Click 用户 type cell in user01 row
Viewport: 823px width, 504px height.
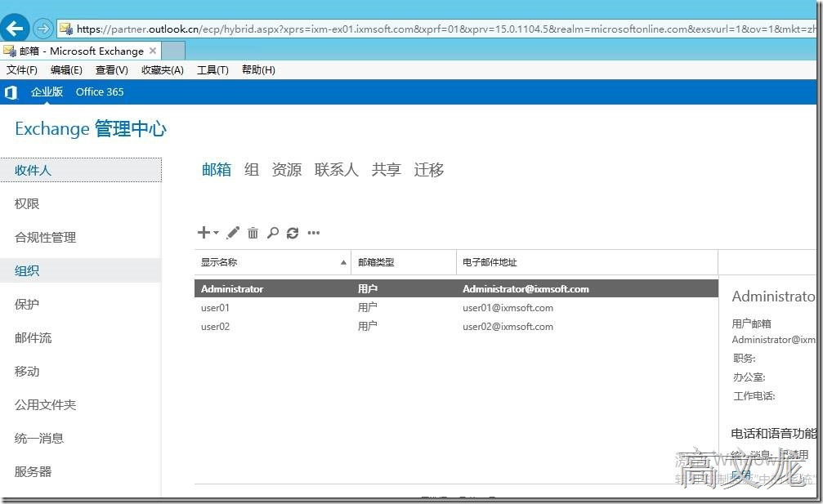pos(368,307)
